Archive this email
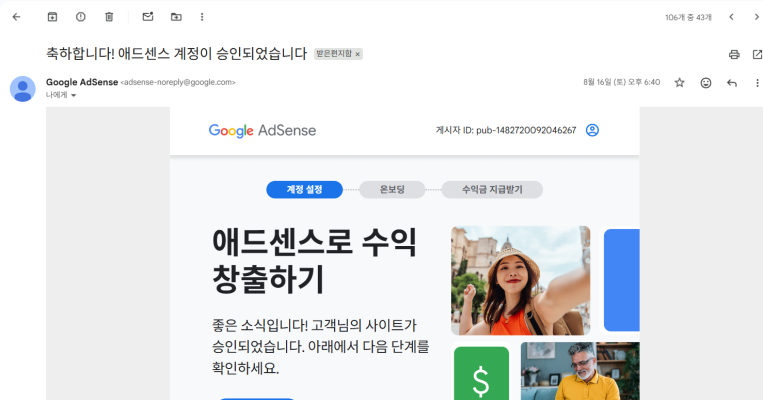Viewport: 763px width, 400px height. (x=52, y=17)
